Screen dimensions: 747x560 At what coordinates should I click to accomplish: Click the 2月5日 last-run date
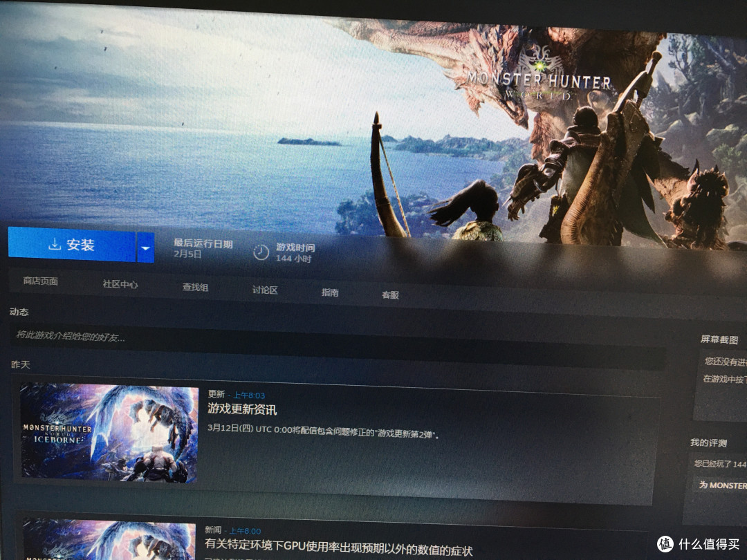(187, 254)
